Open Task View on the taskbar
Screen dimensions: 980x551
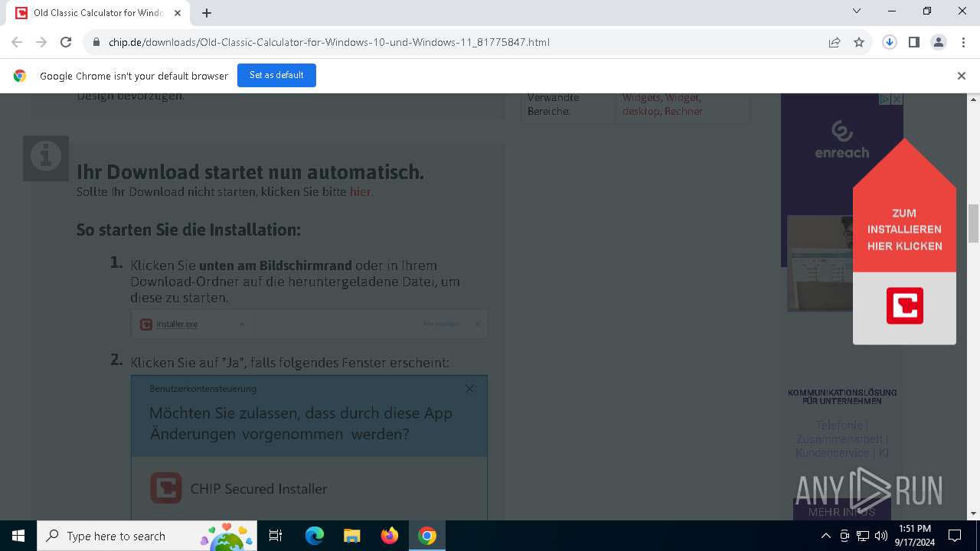[276, 536]
